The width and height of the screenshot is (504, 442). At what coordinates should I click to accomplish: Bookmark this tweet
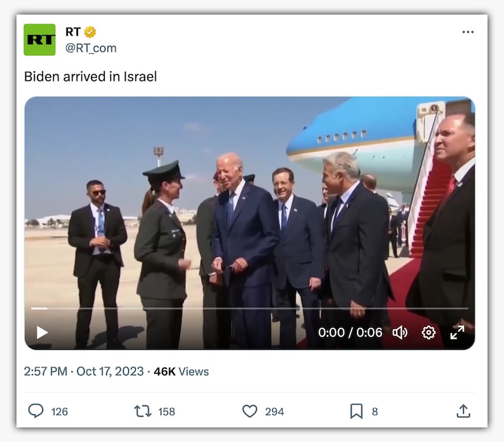pos(356,411)
